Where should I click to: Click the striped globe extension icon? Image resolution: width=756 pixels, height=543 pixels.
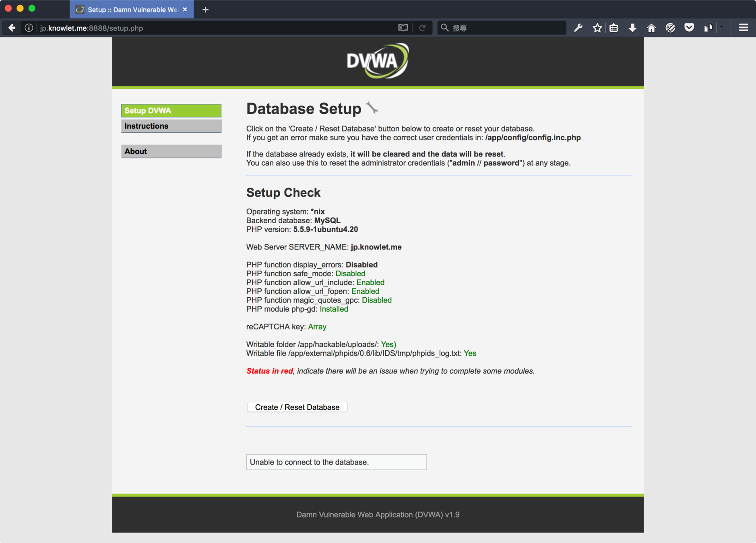[x=670, y=28]
